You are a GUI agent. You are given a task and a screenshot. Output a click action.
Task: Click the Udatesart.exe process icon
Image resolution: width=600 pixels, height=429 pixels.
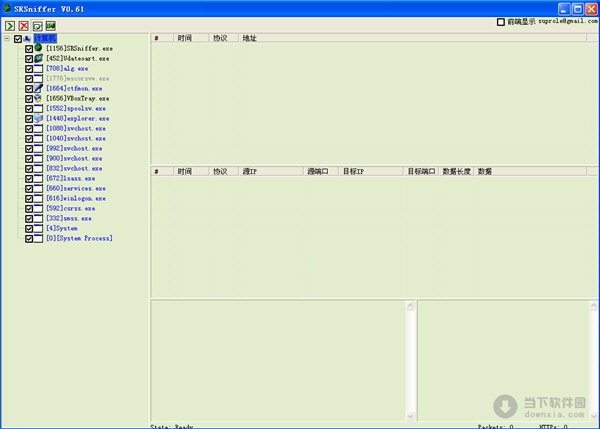pyautogui.click(x=38, y=59)
